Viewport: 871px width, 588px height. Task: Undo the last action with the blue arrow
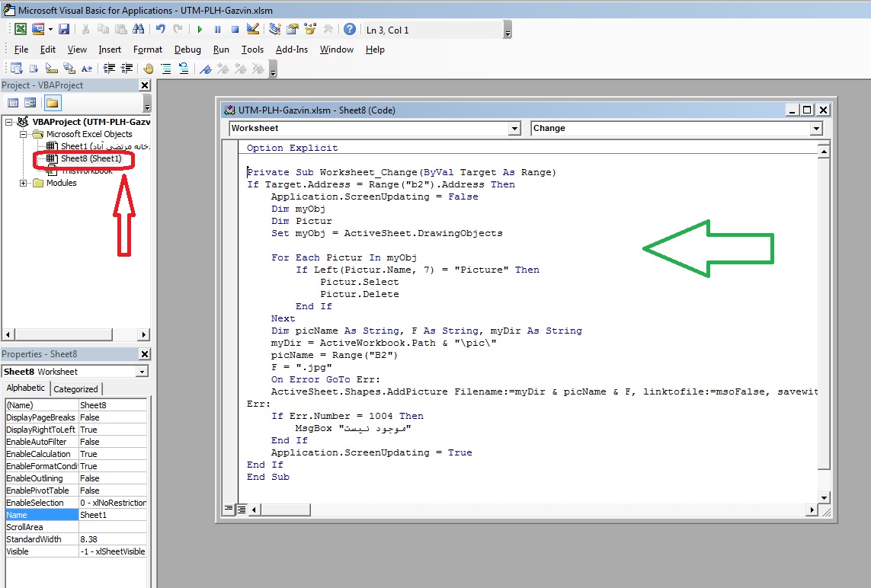click(161, 30)
